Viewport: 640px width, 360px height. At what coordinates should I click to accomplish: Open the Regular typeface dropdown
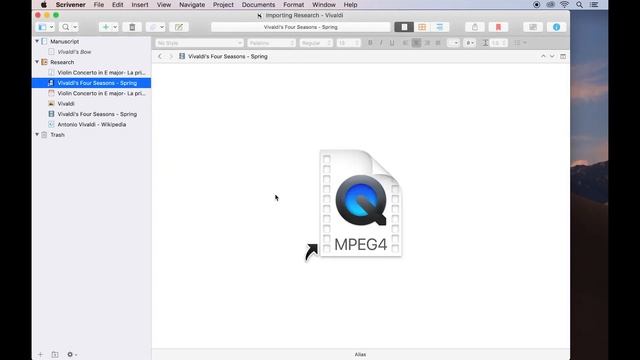(x=316, y=43)
